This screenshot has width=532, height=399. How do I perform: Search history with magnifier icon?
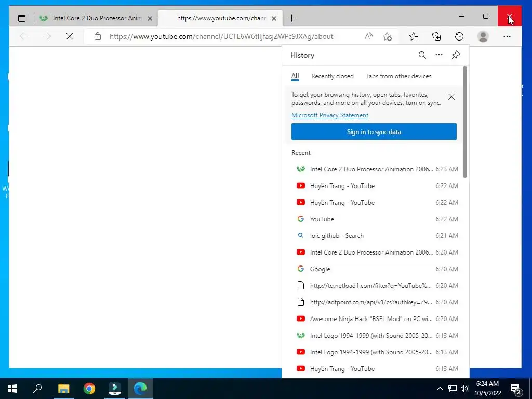pyautogui.click(x=422, y=55)
